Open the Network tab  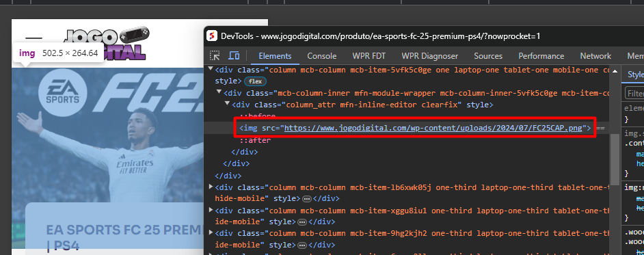pyautogui.click(x=595, y=56)
